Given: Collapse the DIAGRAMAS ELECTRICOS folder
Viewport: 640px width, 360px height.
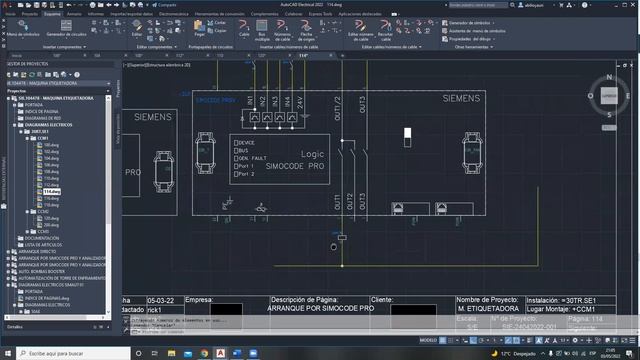Looking at the screenshot, I should pos(15,125).
